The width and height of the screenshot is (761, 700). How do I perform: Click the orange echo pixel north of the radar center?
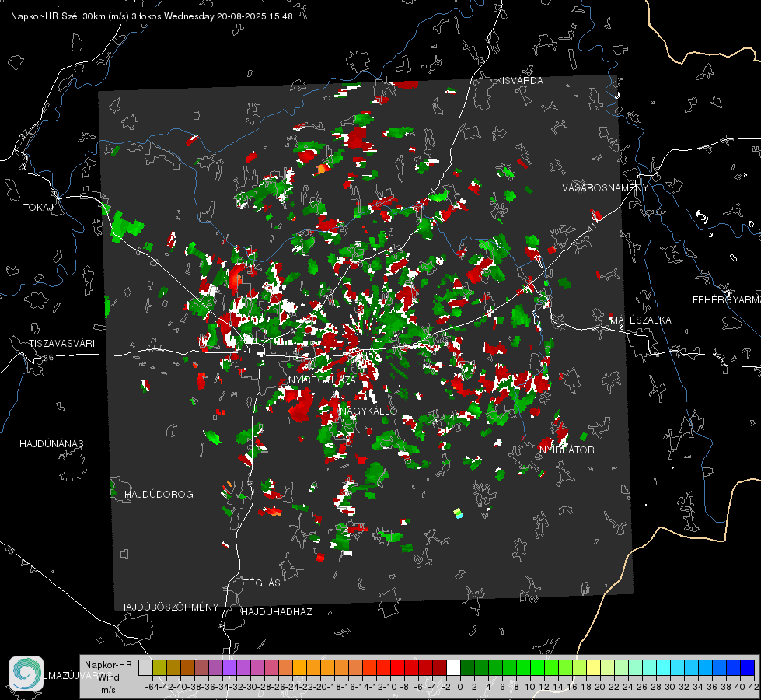pos(321,169)
